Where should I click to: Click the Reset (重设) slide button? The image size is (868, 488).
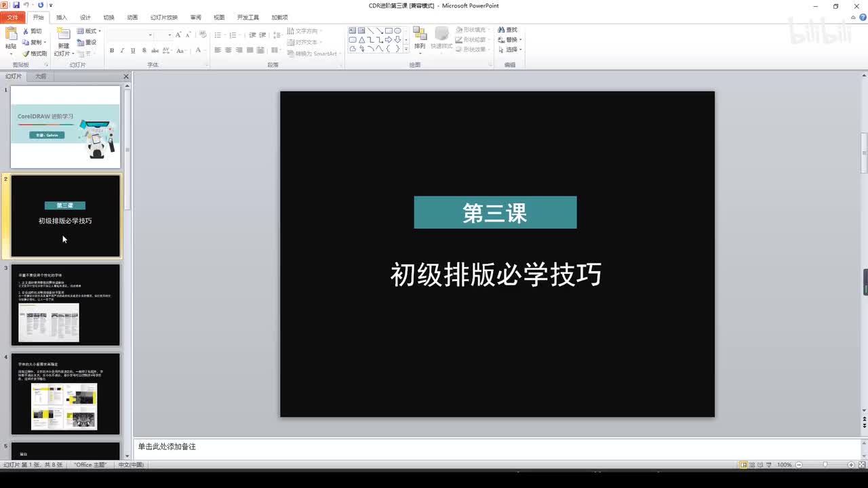(87, 42)
